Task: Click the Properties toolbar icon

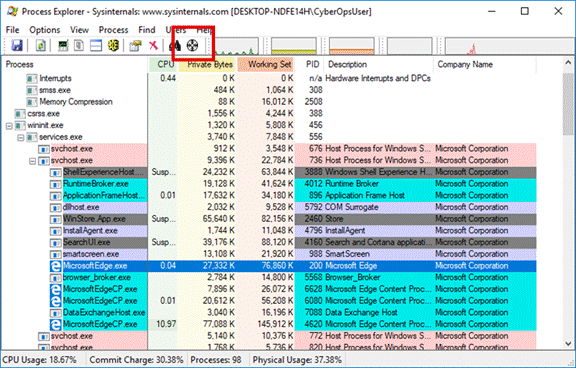Action: click(x=135, y=46)
